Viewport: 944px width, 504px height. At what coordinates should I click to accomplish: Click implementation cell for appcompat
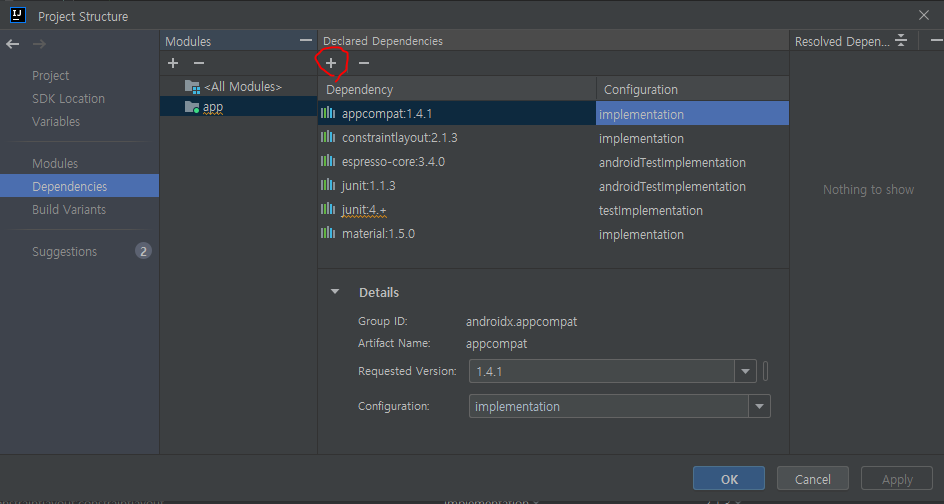click(692, 113)
